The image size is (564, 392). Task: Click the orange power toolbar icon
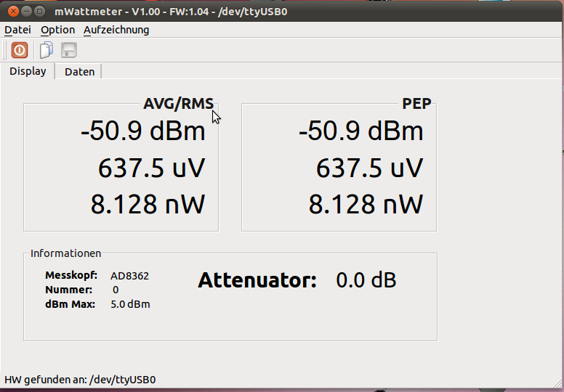tap(20, 50)
